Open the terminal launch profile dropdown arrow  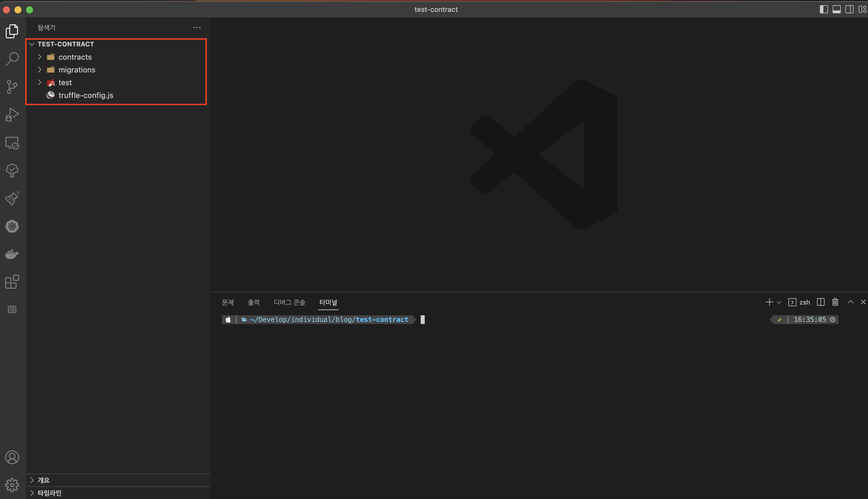[x=779, y=302]
